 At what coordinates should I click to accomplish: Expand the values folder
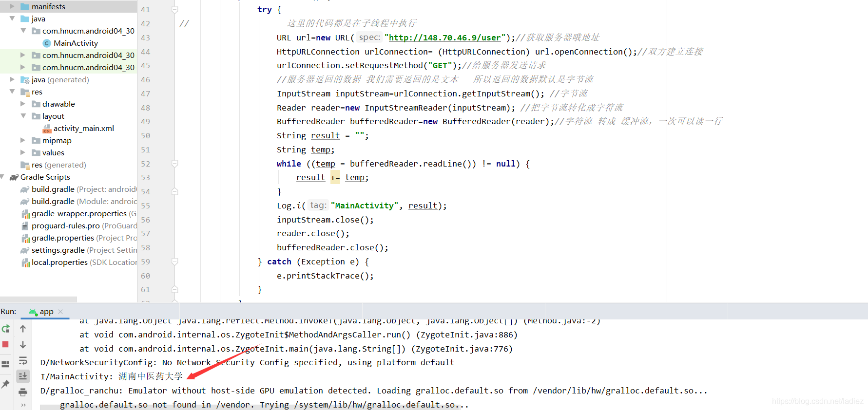23,152
